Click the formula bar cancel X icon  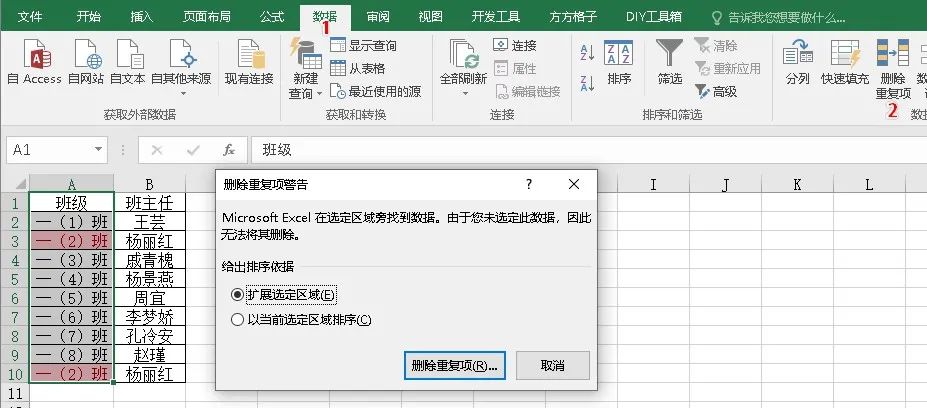[157, 150]
